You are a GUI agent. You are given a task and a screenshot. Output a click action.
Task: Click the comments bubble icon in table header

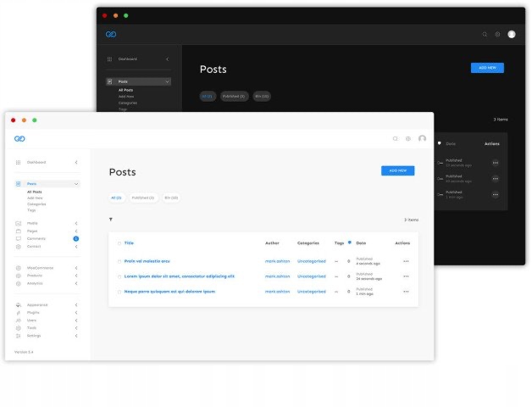pyautogui.click(x=349, y=243)
